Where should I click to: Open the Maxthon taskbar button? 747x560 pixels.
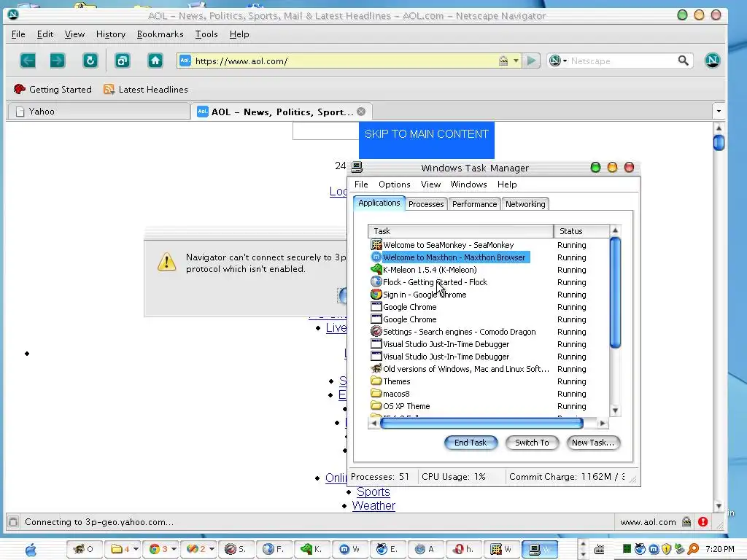349,549
